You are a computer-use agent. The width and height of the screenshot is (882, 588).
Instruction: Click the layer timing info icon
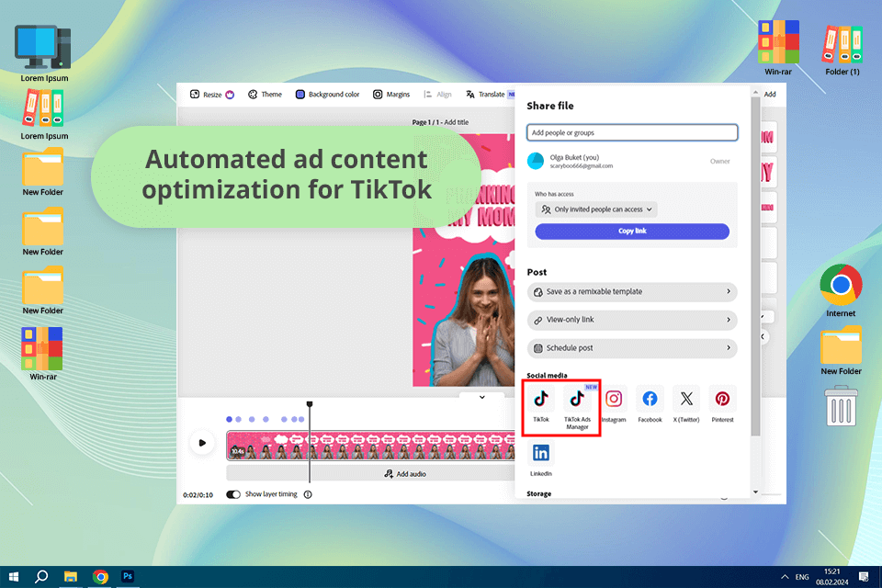pos(308,494)
